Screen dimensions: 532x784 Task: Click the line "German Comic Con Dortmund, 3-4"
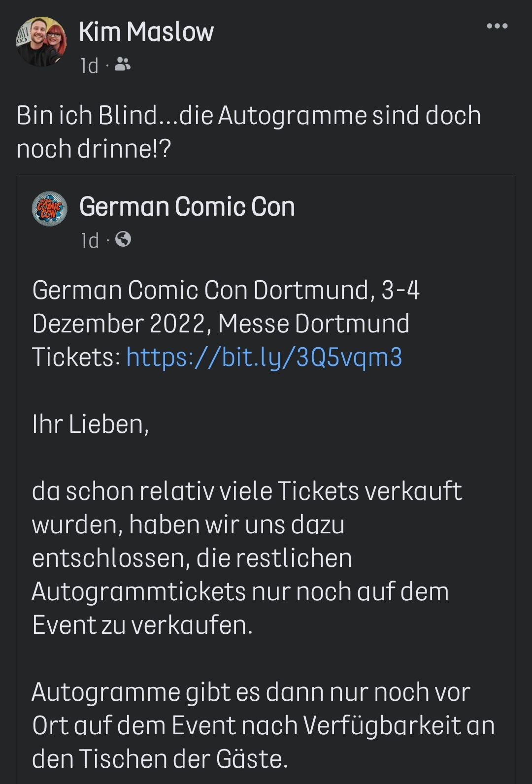(x=226, y=290)
